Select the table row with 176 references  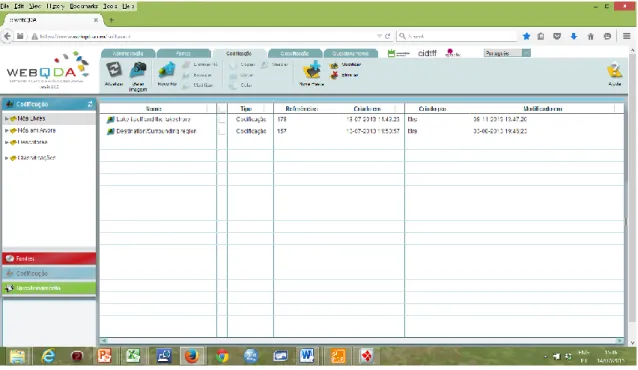tap(362, 120)
